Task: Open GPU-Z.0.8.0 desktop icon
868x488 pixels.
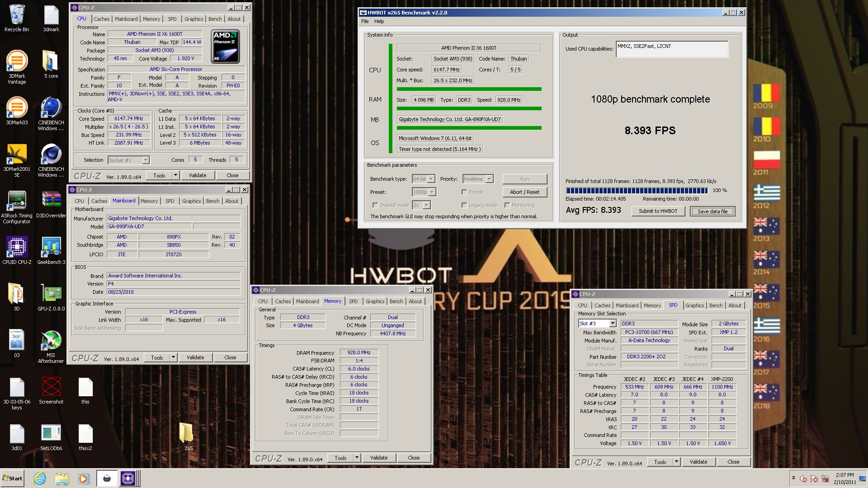Action: coord(51,297)
